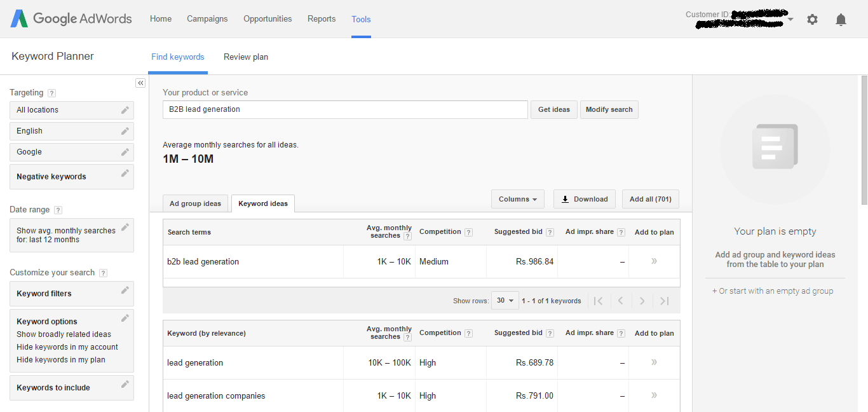The image size is (868, 412).
Task: Add lead generation keyword to plan
Action: (x=654, y=362)
